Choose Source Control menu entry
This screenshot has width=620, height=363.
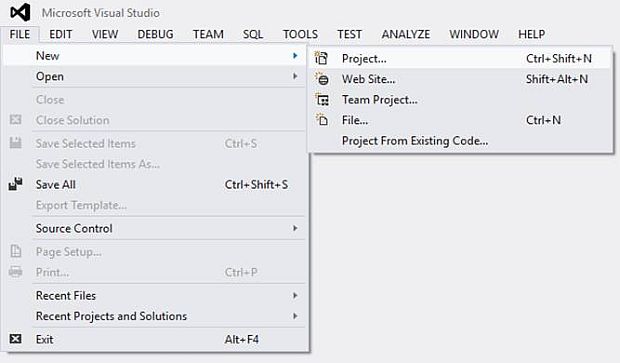pyautogui.click(x=155, y=228)
